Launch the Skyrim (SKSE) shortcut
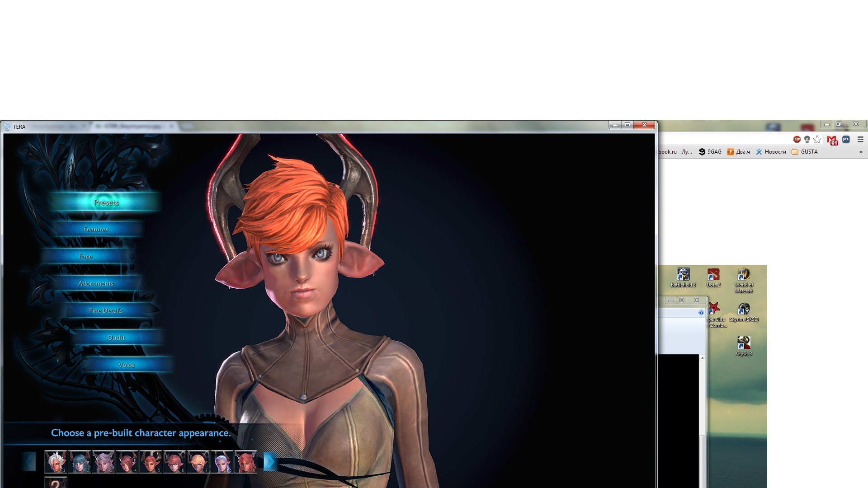Viewport: 868px width, 488px height. pyautogui.click(x=744, y=312)
